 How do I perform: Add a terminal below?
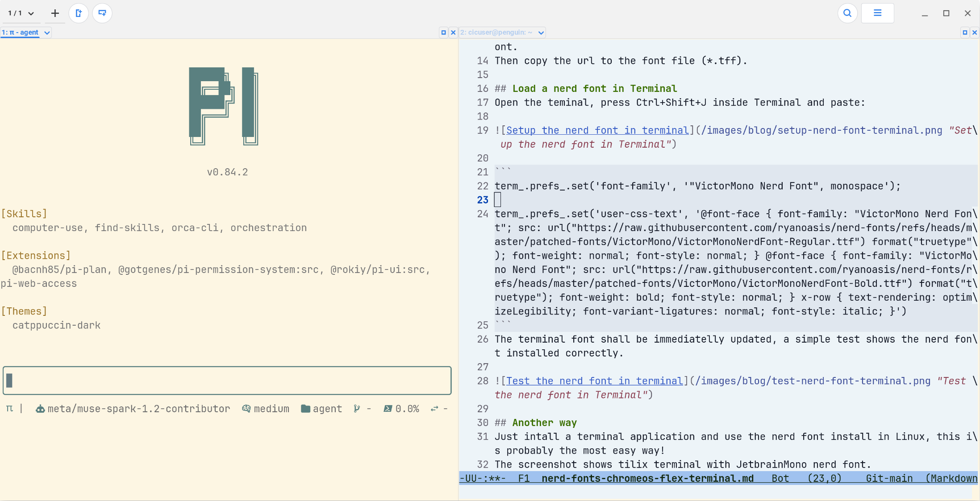tap(102, 13)
